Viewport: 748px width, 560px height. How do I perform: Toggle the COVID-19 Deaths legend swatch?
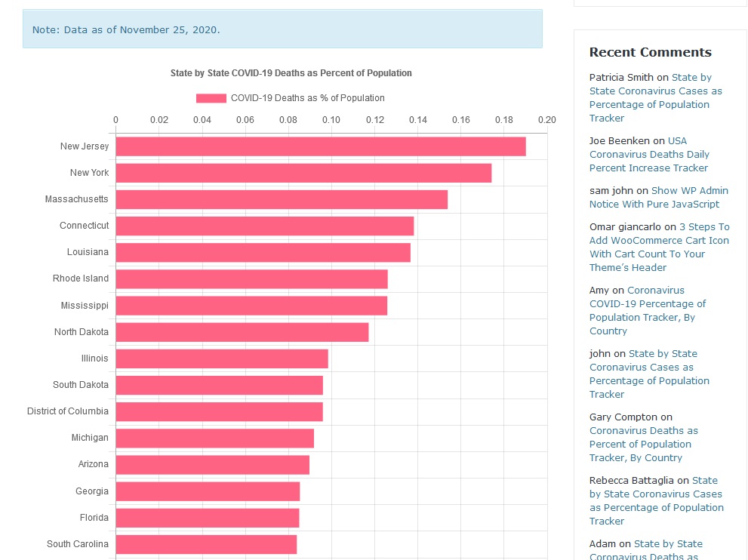pos(211,98)
